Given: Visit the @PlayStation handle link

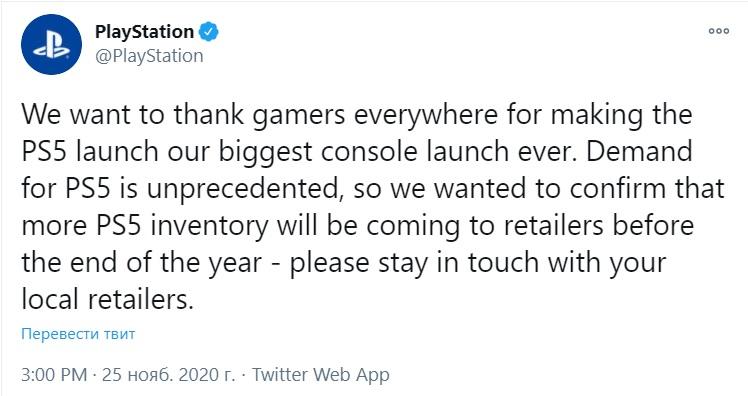Looking at the screenshot, I should [149, 56].
